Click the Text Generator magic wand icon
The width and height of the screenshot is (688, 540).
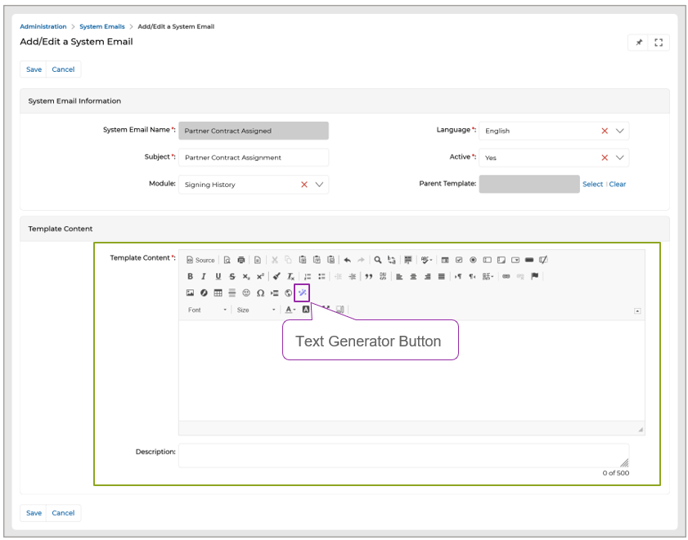point(302,293)
